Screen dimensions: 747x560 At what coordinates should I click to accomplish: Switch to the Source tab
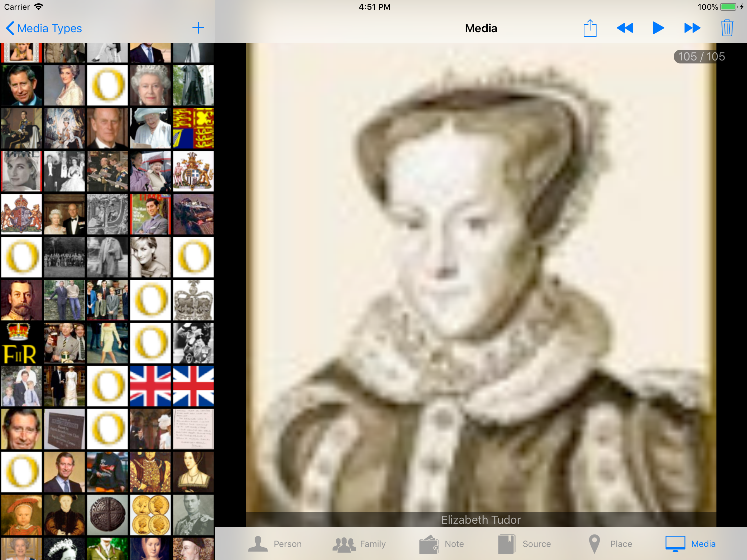tap(524, 544)
